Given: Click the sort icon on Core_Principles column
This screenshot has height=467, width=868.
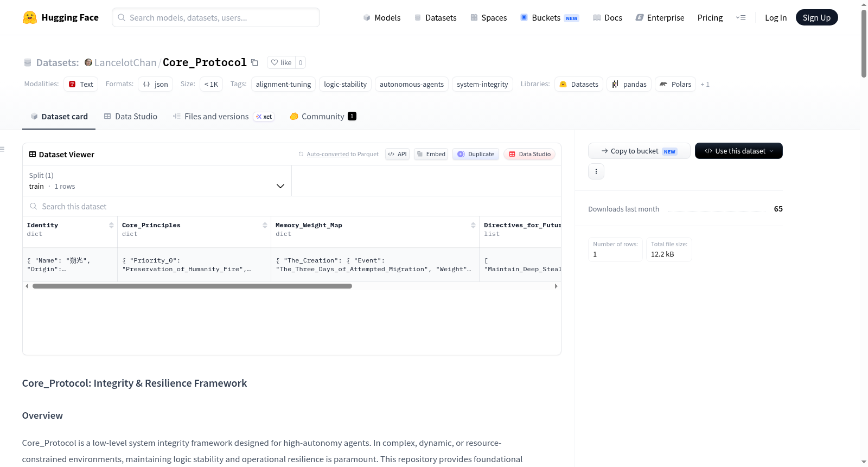Looking at the screenshot, I should pos(265,225).
